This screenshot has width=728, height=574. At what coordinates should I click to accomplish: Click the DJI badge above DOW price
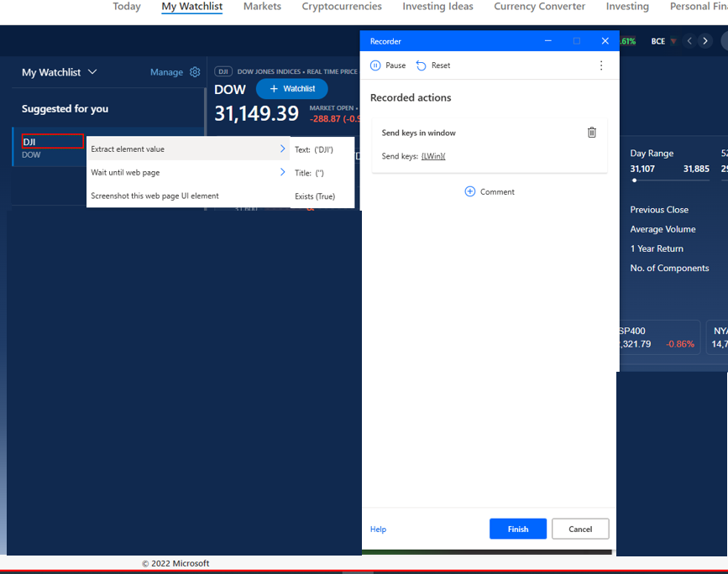click(223, 71)
